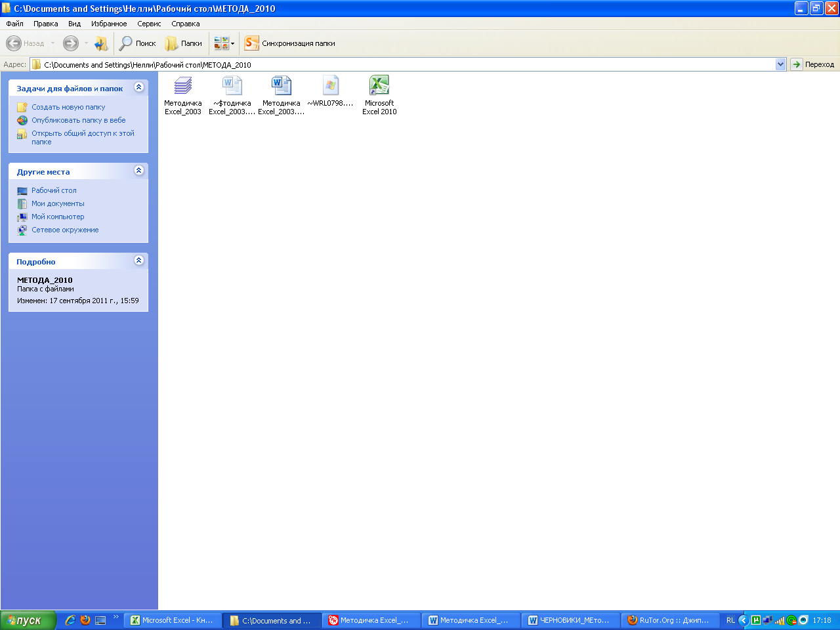
Task: Click the blue eye tray icon
Action: 803,620
